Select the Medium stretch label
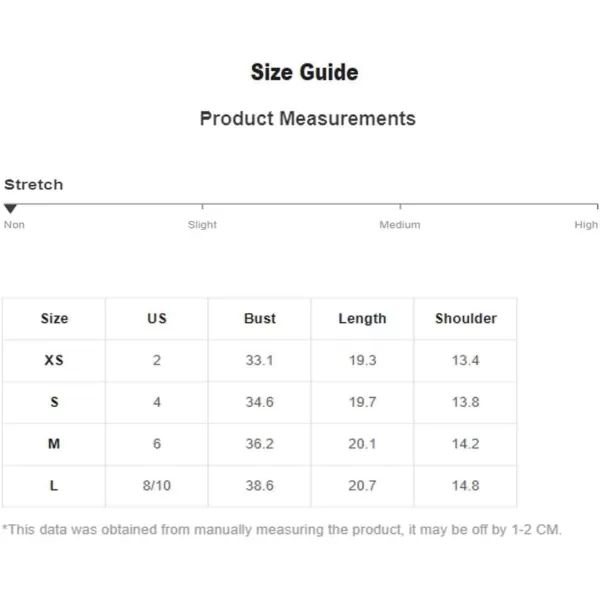 [399, 225]
